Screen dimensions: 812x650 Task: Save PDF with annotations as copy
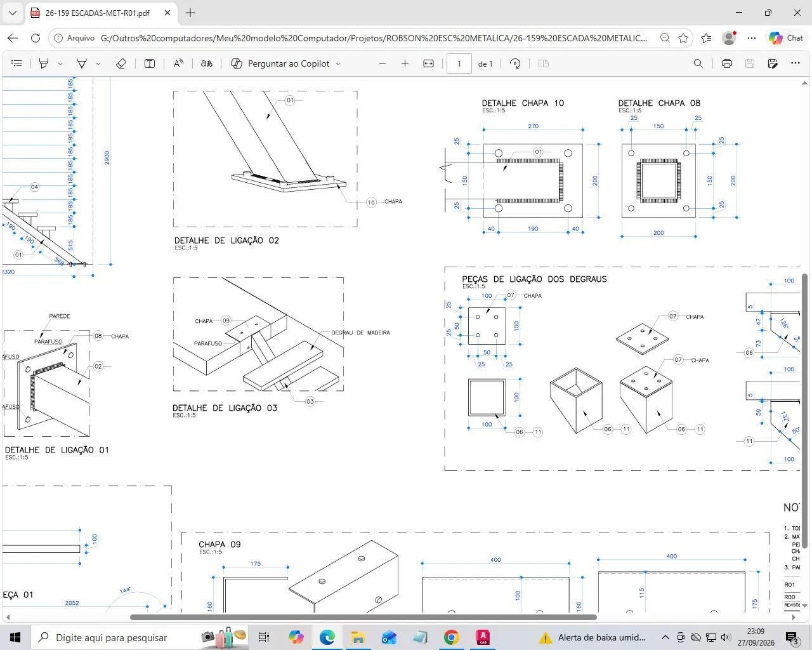pyautogui.click(x=773, y=63)
